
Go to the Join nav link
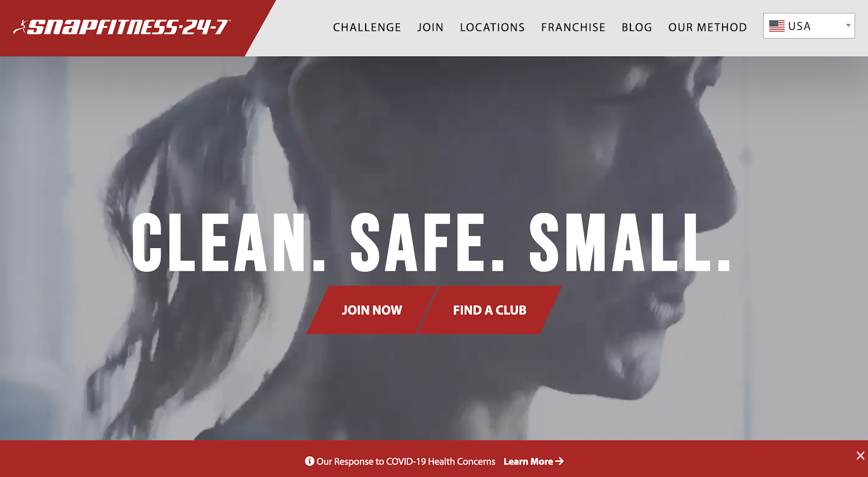tap(430, 27)
